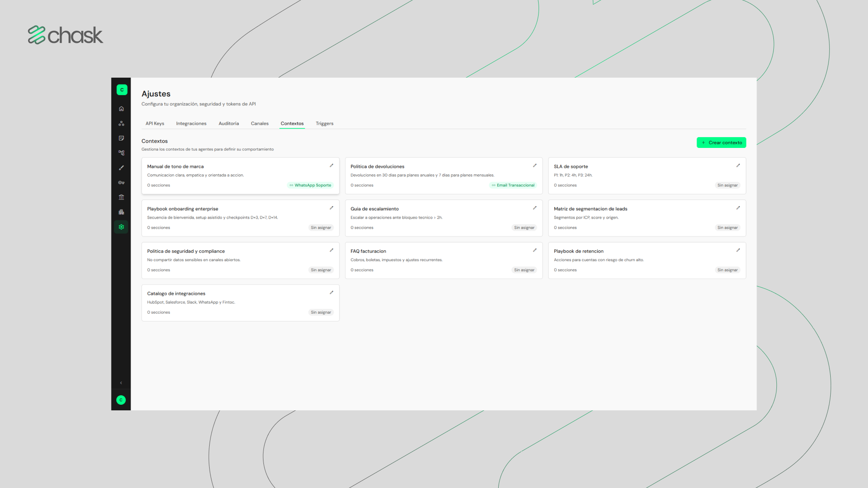
Task: Click Sin asignar on Playbook de retencion
Action: pyautogui.click(x=727, y=270)
